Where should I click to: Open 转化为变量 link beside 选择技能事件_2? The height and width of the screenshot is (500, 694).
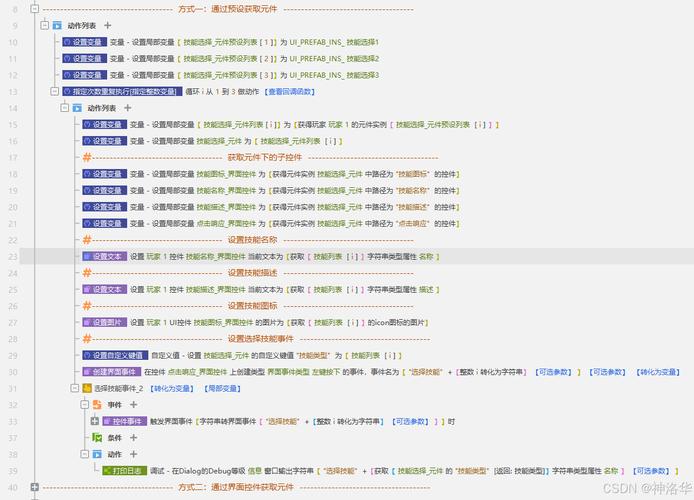click(172, 388)
